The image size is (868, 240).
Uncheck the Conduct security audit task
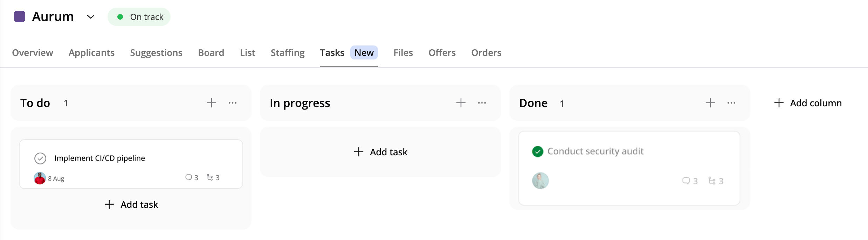[x=538, y=151]
